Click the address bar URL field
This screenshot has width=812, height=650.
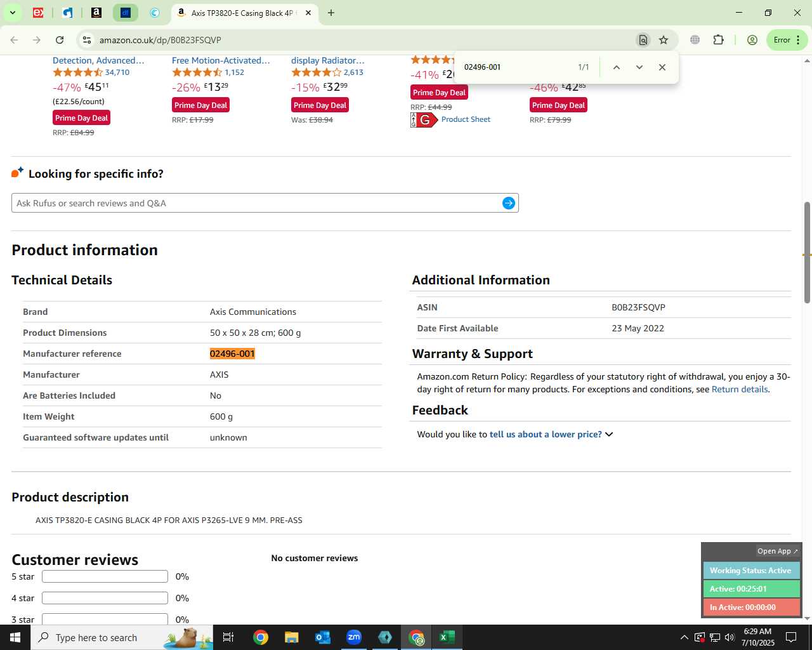coord(362,40)
